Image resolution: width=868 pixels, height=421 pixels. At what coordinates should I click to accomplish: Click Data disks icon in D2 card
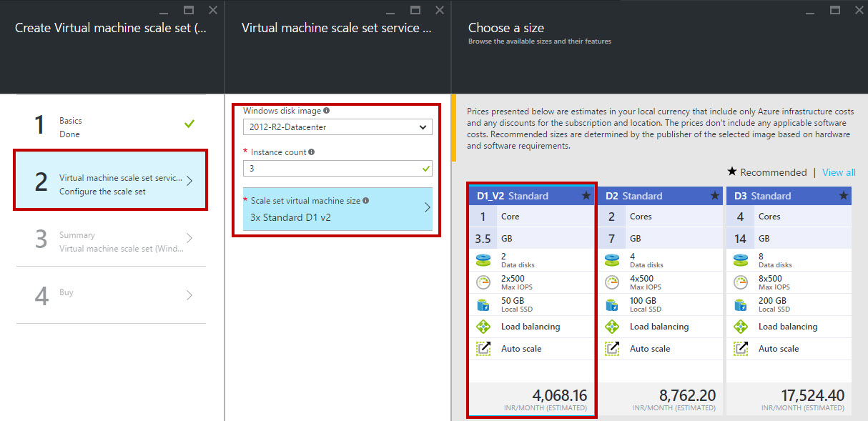[612, 260]
